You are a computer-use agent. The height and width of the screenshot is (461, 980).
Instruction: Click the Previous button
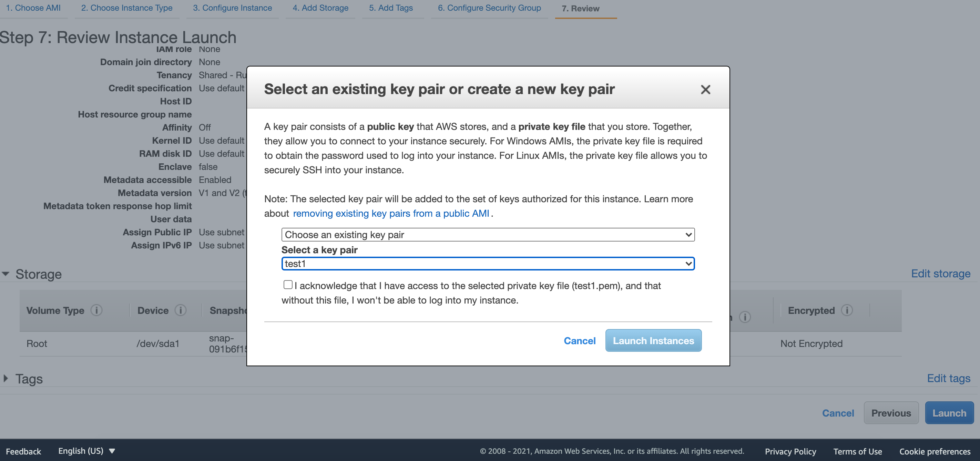coord(891,413)
